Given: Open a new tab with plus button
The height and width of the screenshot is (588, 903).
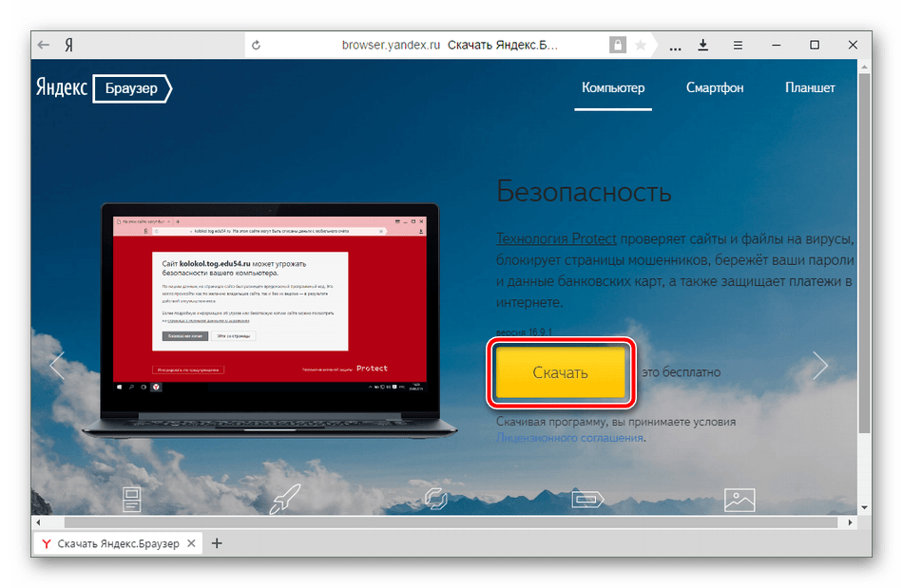Looking at the screenshot, I should [x=217, y=543].
